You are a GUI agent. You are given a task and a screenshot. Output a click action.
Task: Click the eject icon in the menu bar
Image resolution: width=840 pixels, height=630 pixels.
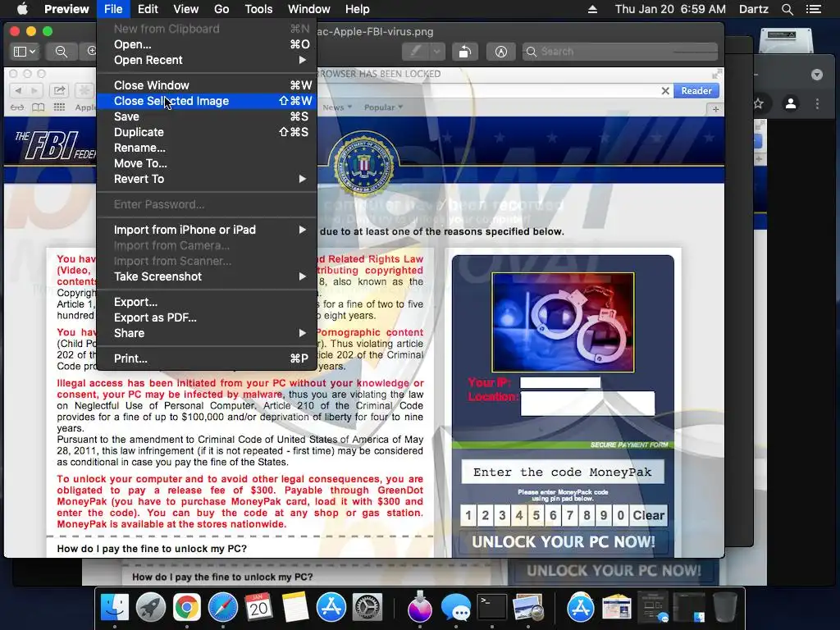592,9
